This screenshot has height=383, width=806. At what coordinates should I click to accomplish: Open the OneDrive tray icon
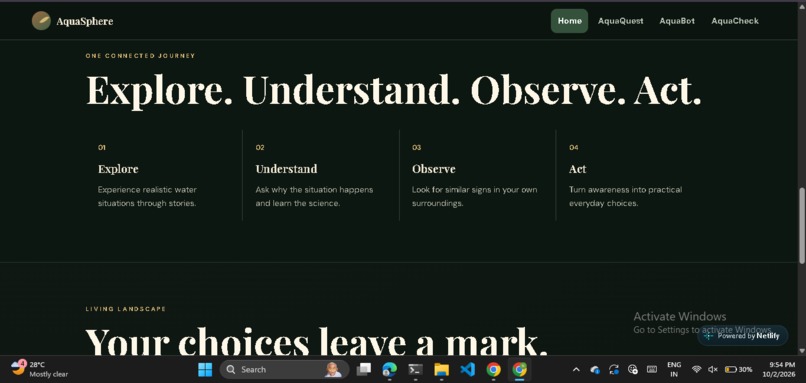click(595, 369)
